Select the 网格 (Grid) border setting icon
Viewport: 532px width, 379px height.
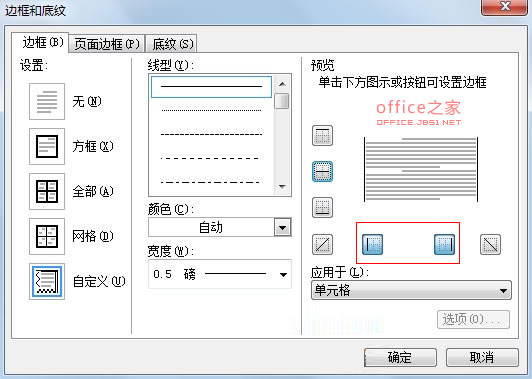(47, 236)
